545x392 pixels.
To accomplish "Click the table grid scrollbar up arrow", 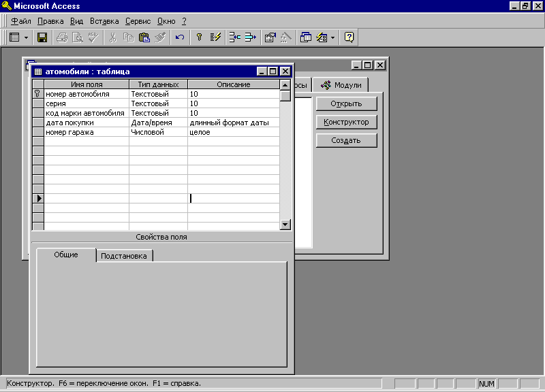I will click(285, 84).
